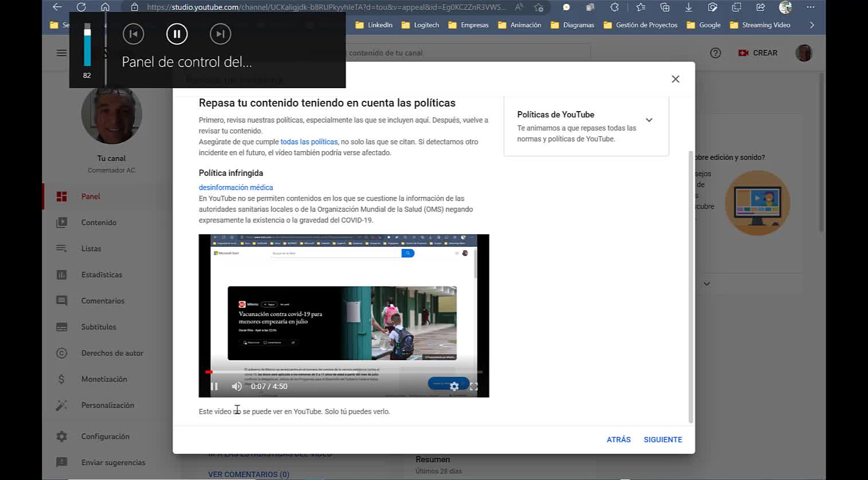This screenshot has width=868, height=480.
Task: Open the Animación bookmarks folder
Action: pyautogui.click(x=519, y=25)
